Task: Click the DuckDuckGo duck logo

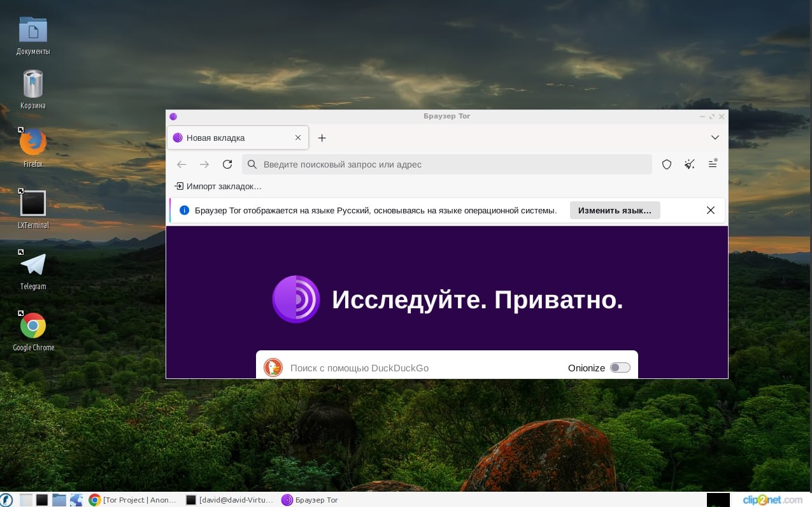Action: point(273,368)
